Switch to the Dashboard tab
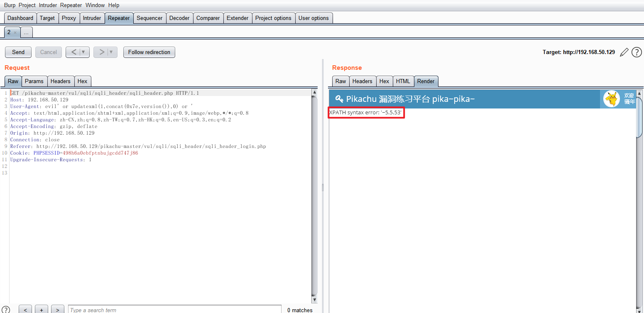 [x=20, y=18]
